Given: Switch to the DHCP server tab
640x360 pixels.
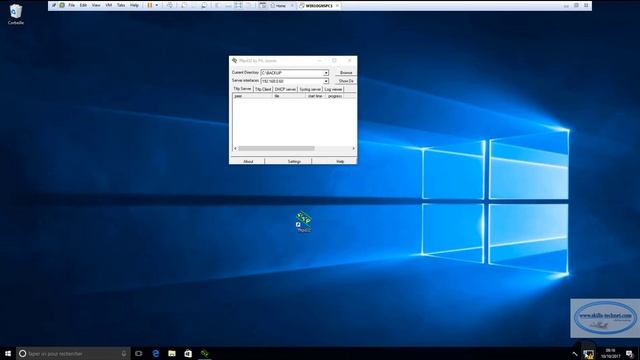Looking at the screenshot, I should (x=285, y=89).
